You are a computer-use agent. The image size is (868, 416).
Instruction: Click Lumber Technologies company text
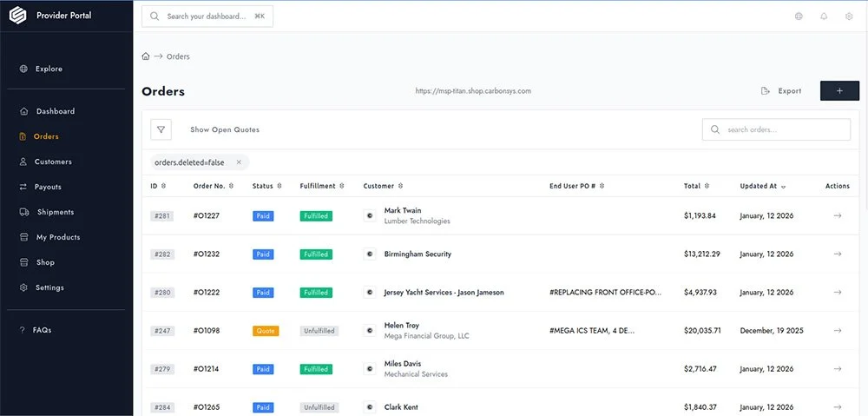(x=417, y=221)
